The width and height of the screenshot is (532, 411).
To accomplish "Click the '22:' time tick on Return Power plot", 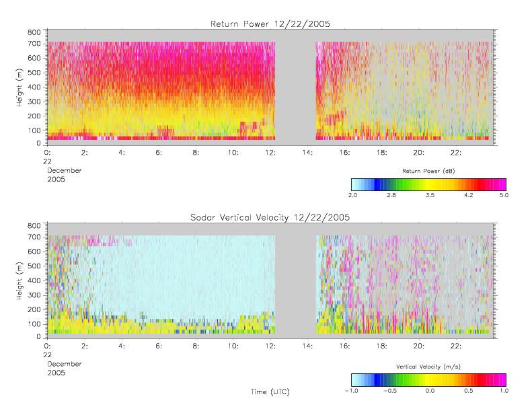I will click(x=456, y=153).
